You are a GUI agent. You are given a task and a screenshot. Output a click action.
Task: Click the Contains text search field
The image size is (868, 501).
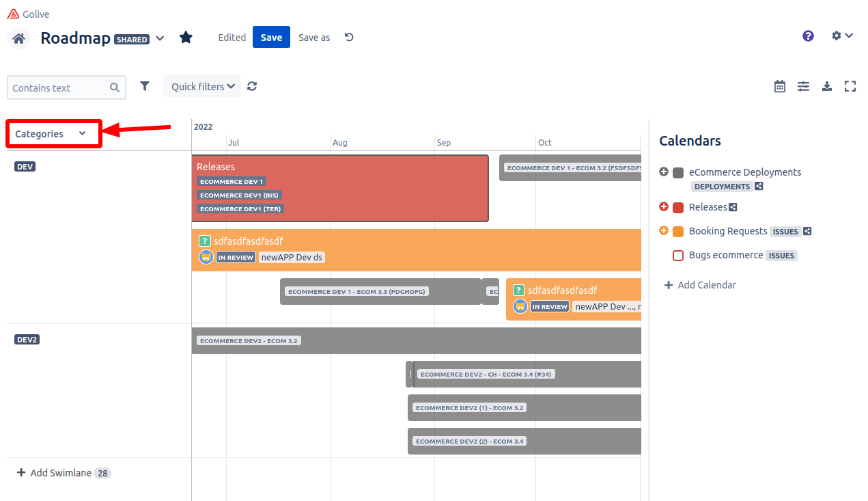pyautogui.click(x=59, y=88)
